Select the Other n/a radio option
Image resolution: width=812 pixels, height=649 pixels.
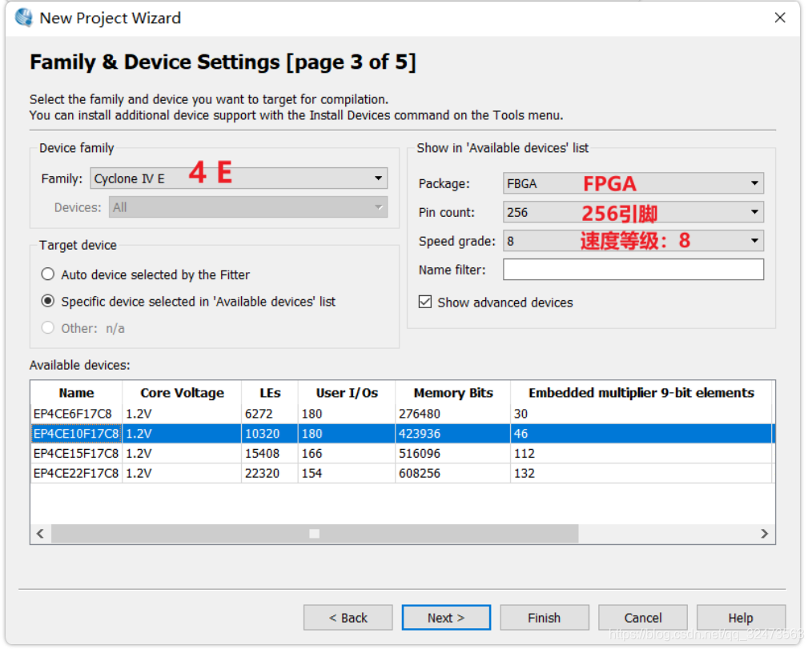pyautogui.click(x=47, y=328)
